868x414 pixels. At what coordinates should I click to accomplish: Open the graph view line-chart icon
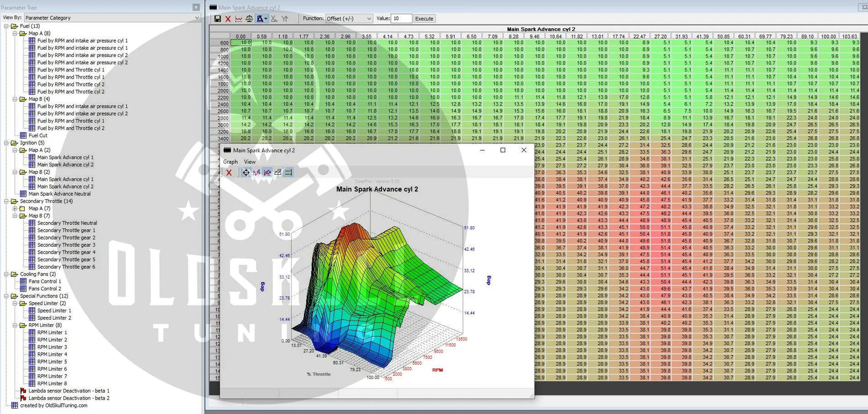pos(239,19)
